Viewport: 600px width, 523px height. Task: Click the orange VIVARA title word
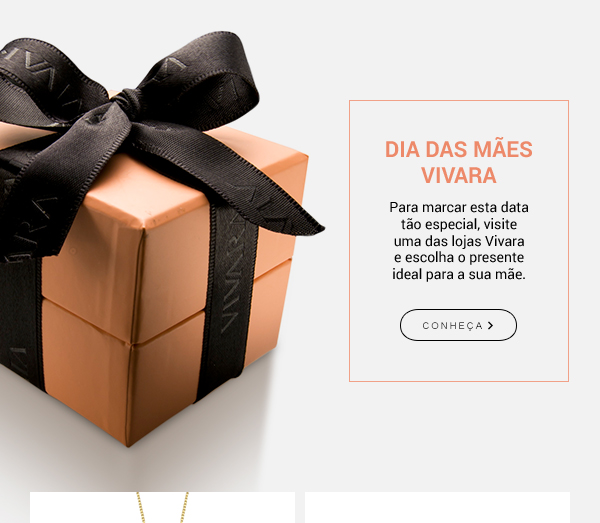458,176
